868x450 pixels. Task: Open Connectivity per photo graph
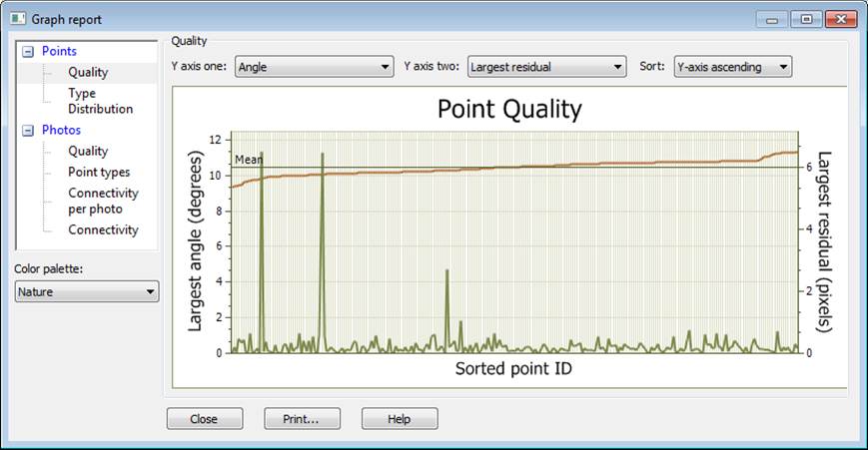[x=103, y=201]
